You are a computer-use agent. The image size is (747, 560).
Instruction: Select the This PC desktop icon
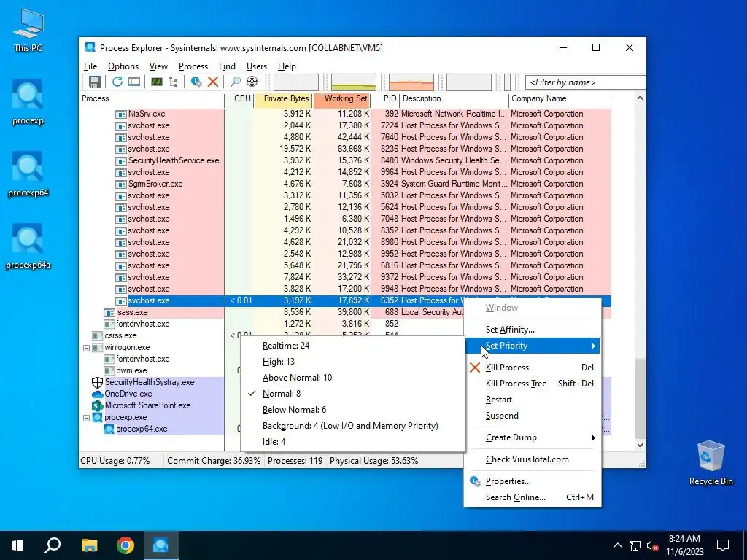click(28, 31)
